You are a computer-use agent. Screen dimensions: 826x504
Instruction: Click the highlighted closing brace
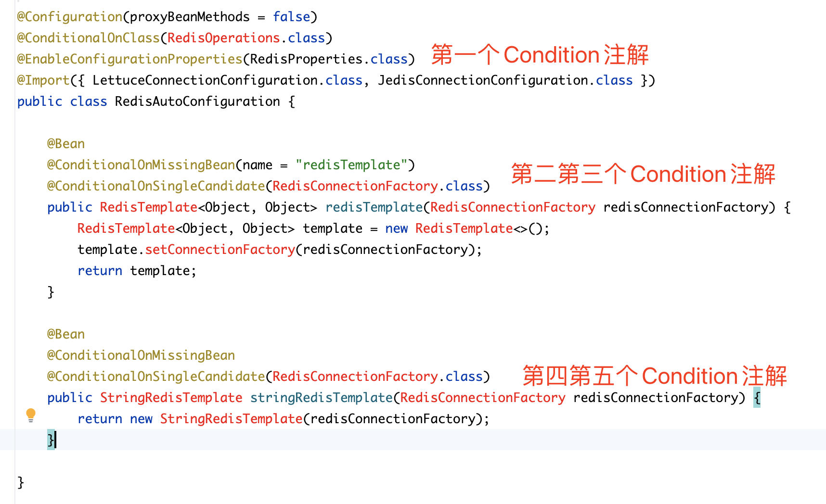click(50, 440)
